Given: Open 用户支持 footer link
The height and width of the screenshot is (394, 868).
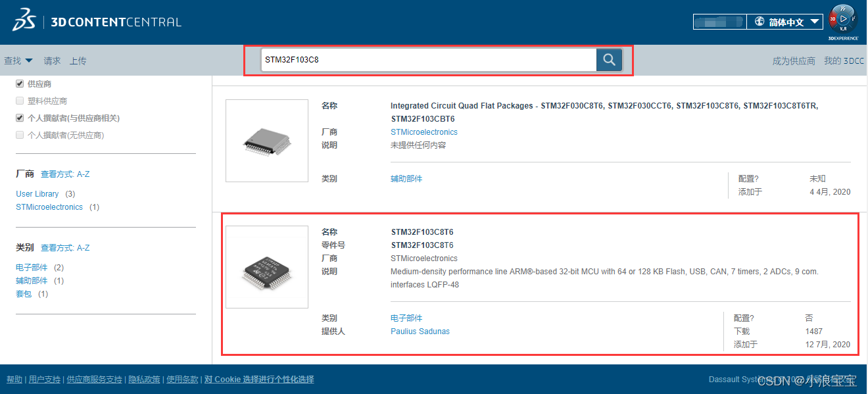Looking at the screenshot, I should (45, 380).
